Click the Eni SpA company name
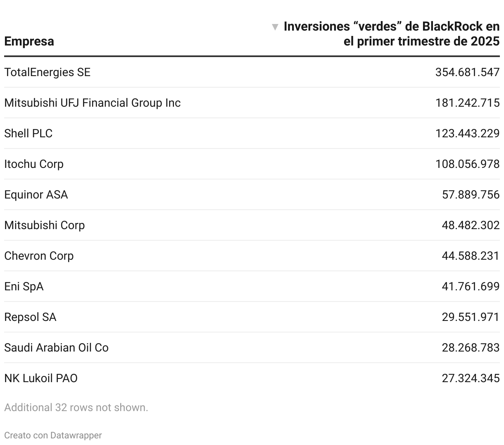Image resolution: width=504 pixels, height=445 pixels. pyautogui.click(x=24, y=286)
